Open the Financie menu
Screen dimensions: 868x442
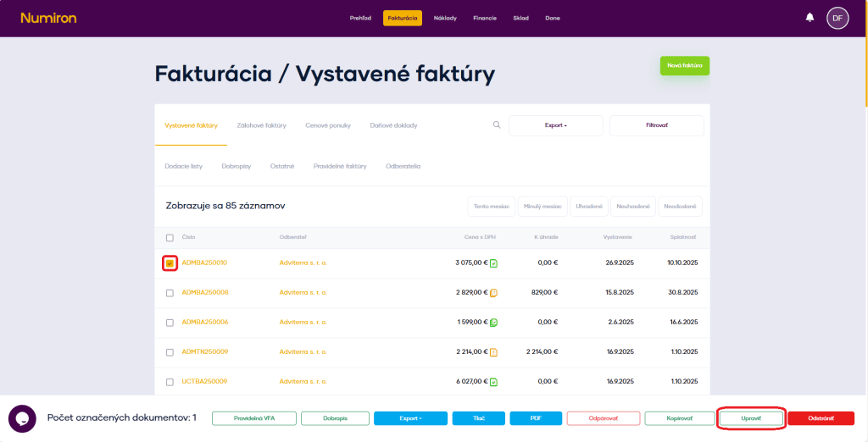(485, 19)
